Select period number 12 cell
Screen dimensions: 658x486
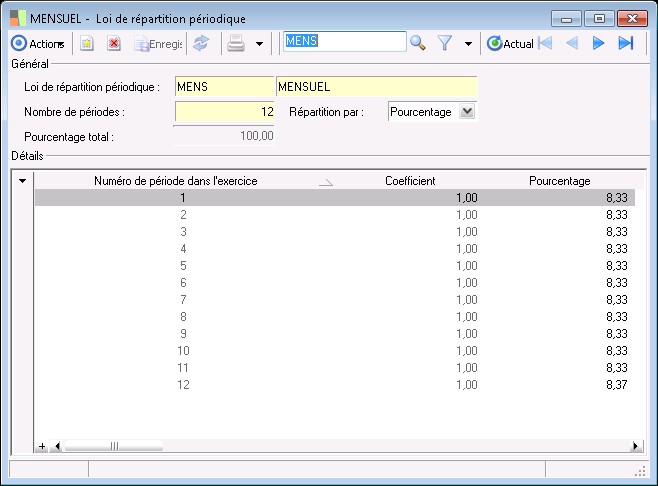click(183, 385)
